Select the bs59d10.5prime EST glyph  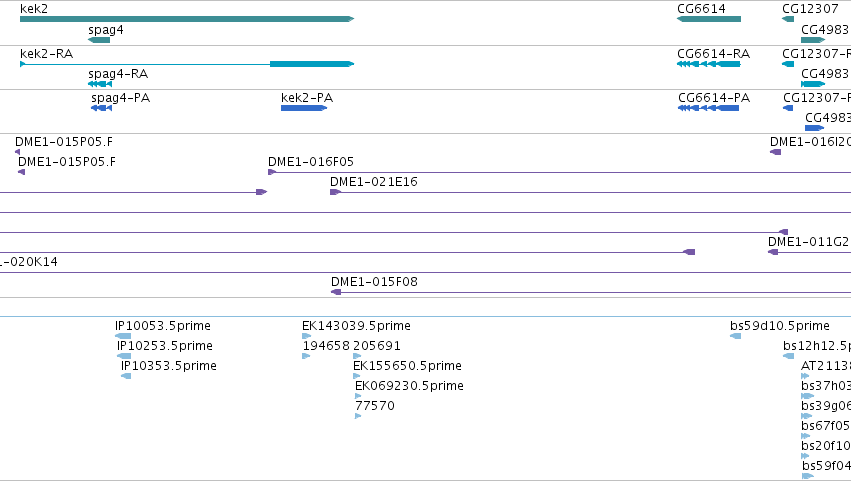click(x=735, y=336)
